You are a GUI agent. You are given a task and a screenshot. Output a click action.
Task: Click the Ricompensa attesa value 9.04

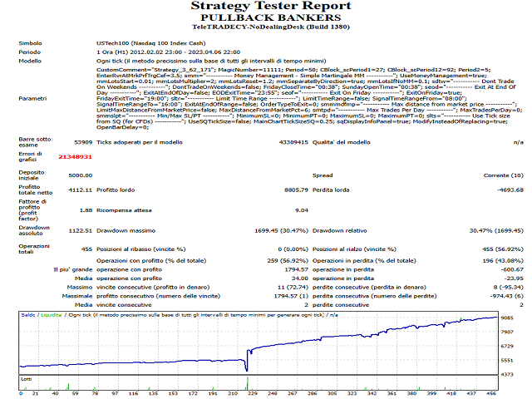pos(303,210)
